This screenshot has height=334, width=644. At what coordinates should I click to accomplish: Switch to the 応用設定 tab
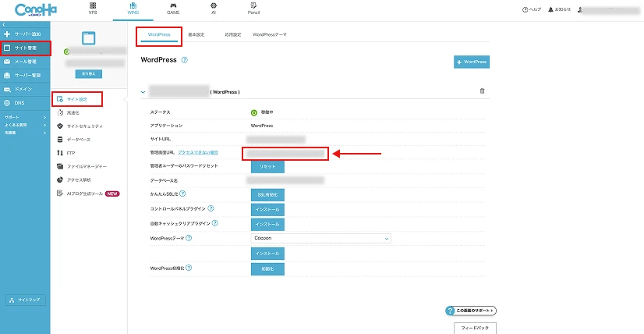click(233, 34)
